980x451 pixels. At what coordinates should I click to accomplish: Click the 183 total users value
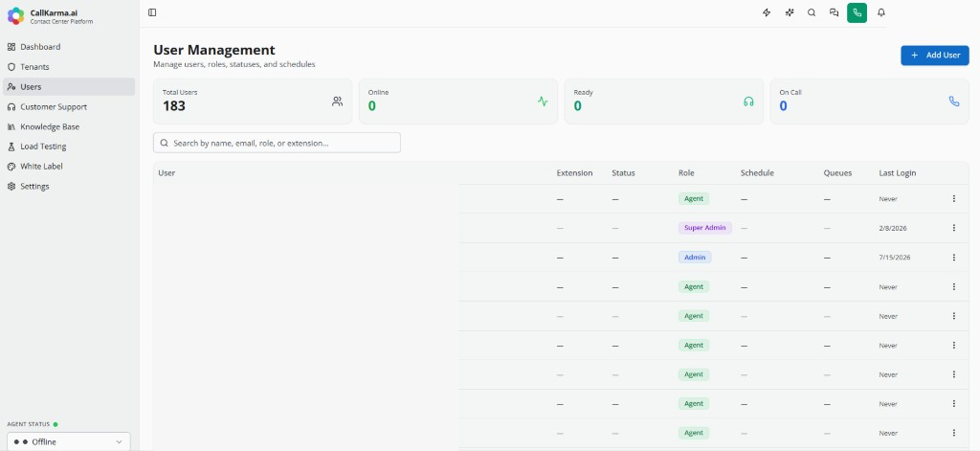174,105
